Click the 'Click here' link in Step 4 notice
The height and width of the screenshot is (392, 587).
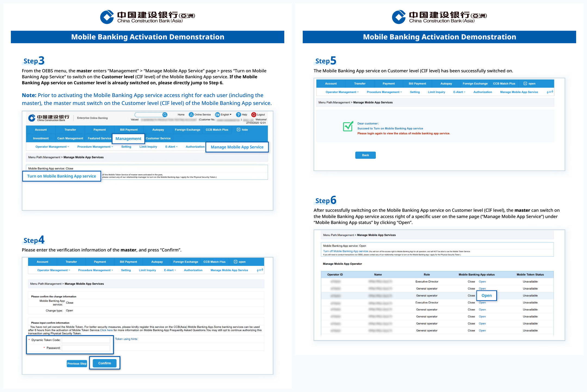(106, 330)
